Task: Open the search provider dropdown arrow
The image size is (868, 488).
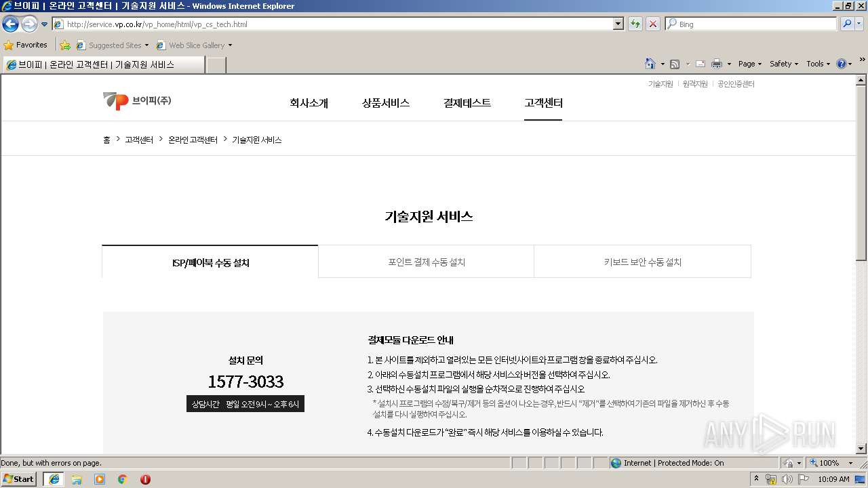Action: pyautogui.click(x=860, y=24)
